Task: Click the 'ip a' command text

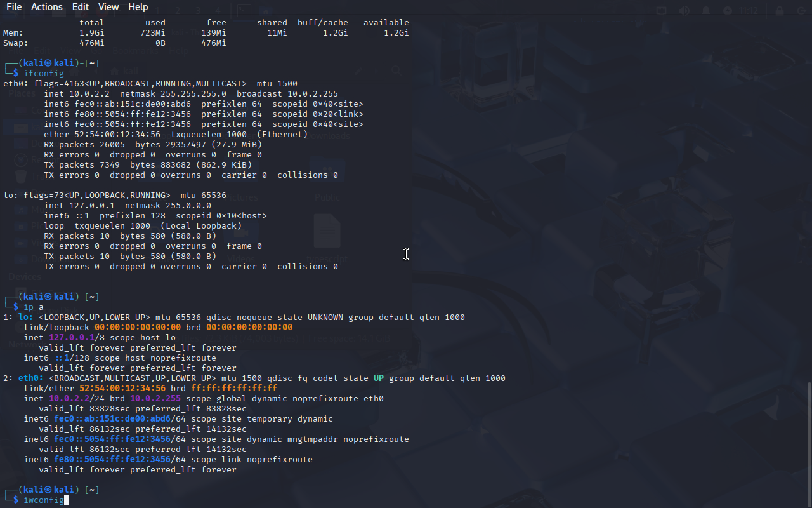Action: tap(34, 307)
